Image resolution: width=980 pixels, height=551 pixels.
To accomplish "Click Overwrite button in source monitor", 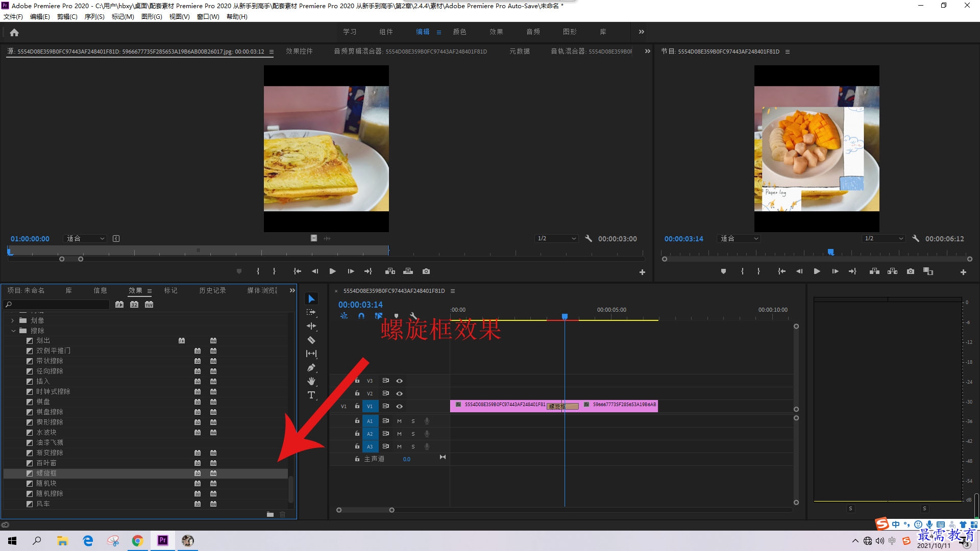I will 408,271.
